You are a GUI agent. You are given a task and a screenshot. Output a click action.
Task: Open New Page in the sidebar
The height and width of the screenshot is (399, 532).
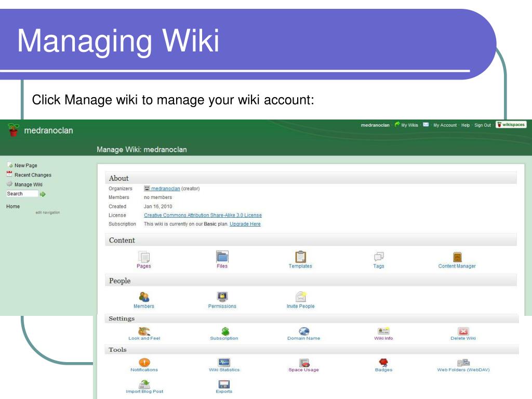tap(26, 166)
